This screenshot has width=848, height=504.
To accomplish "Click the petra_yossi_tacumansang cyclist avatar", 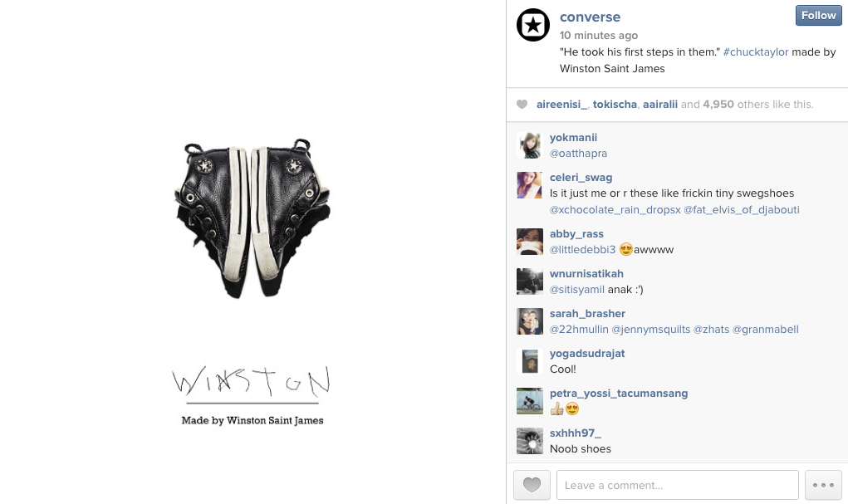I will 529,401.
